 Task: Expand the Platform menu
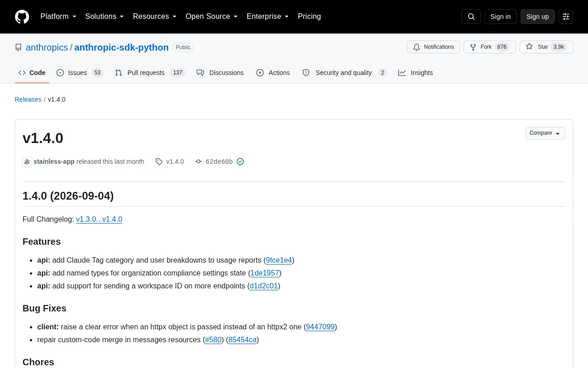(x=58, y=17)
